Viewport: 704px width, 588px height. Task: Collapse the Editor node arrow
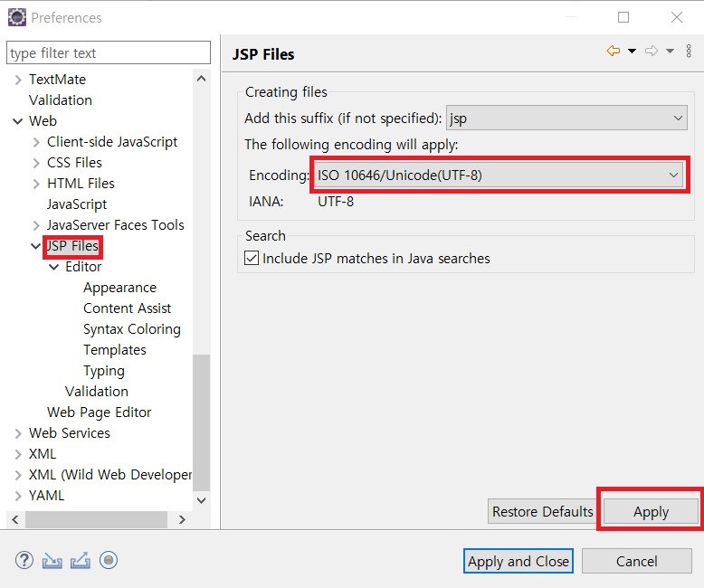pyautogui.click(x=54, y=267)
